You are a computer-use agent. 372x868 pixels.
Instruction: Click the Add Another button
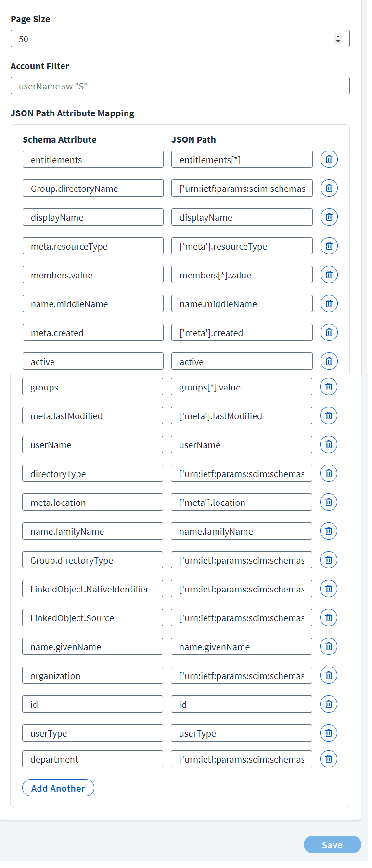click(x=58, y=788)
